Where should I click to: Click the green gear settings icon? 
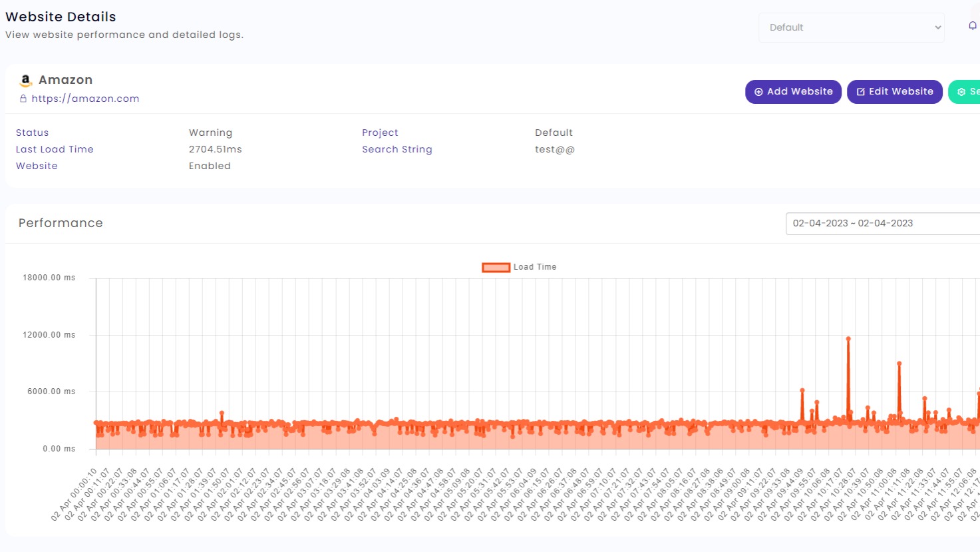point(961,92)
